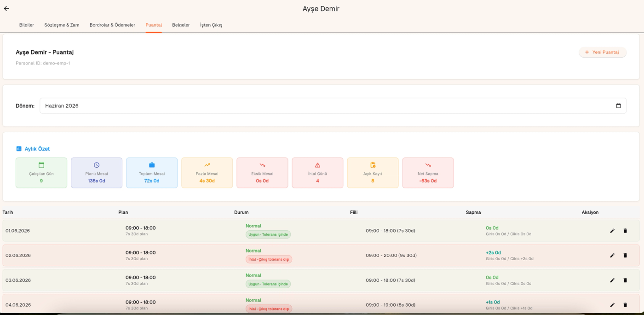This screenshot has height=315, width=644.
Task: Click the 09:00 - 19:00 (8s 30d) actual time
Action: click(391, 305)
